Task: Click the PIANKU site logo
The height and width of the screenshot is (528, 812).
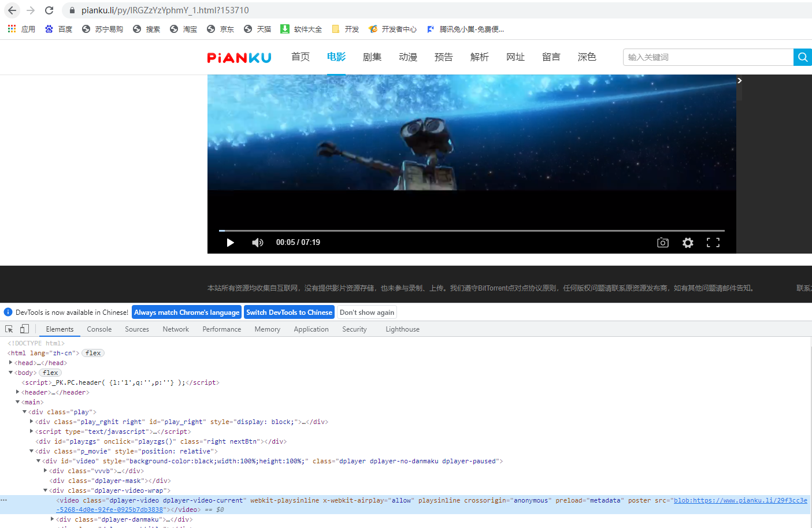Action: coord(239,57)
